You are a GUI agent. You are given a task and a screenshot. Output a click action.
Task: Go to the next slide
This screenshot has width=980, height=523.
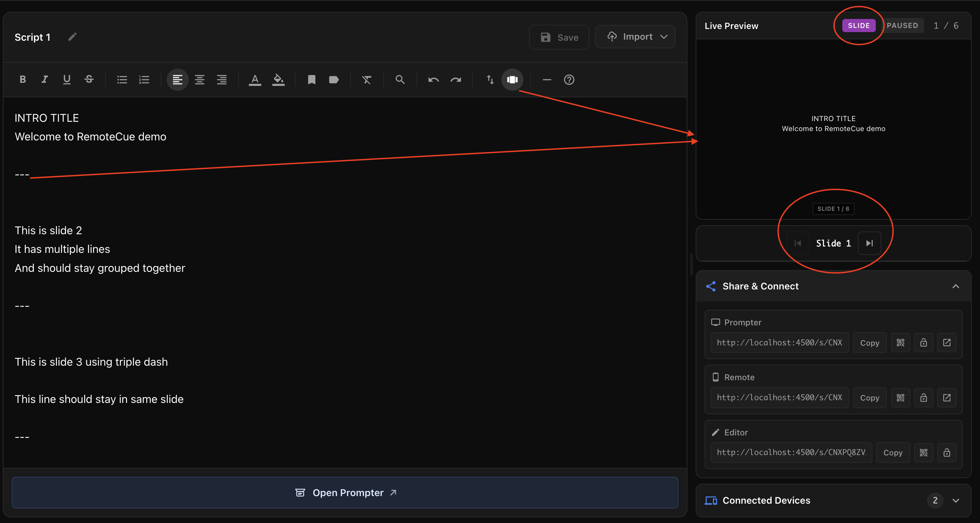869,244
